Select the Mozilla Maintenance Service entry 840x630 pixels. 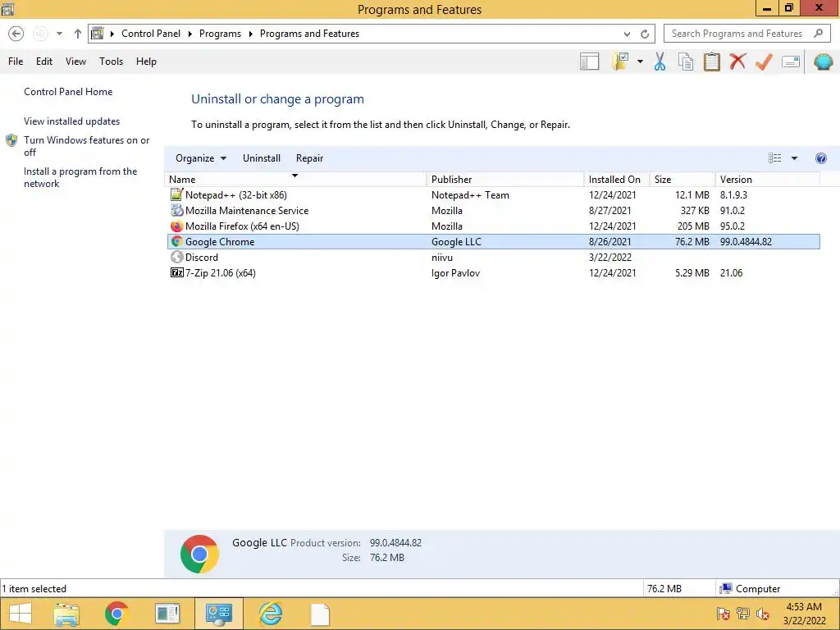pyautogui.click(x=493, y=211)
